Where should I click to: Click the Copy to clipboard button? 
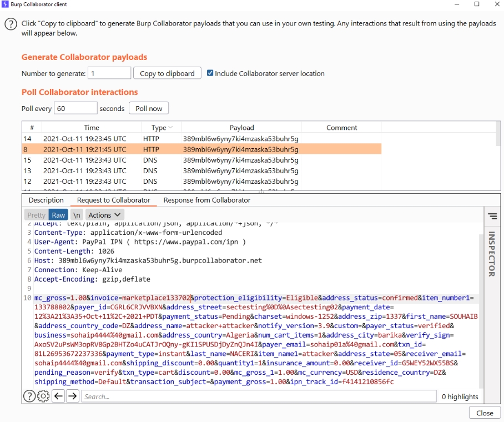167,73
